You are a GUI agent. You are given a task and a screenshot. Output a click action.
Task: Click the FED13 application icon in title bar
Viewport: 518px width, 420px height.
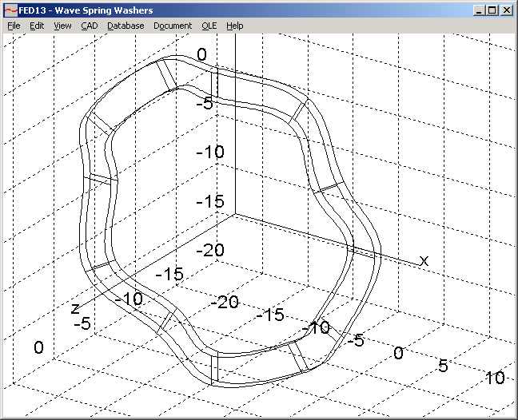click(x=10, y=10)
